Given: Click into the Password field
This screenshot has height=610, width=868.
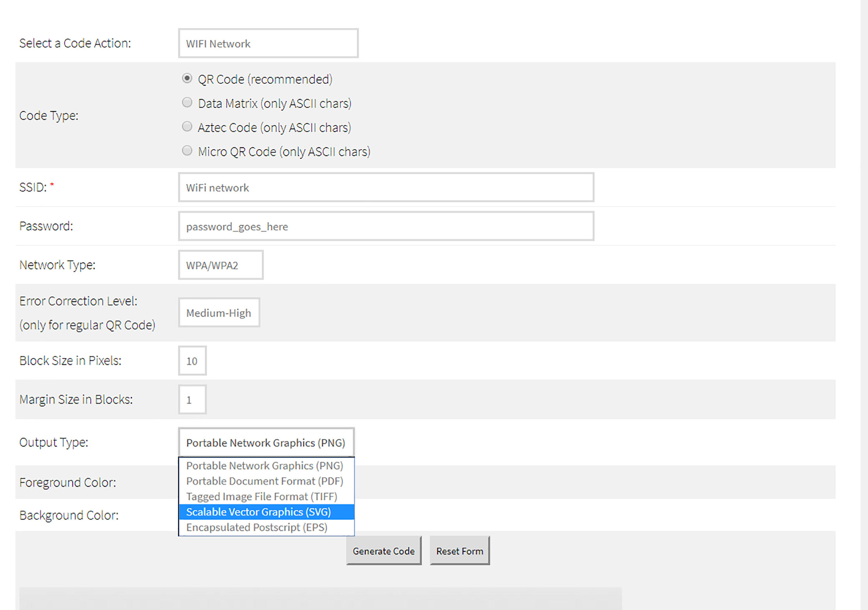Looking at the screenshot, I should pyautogui.click(x=386, y=227).
